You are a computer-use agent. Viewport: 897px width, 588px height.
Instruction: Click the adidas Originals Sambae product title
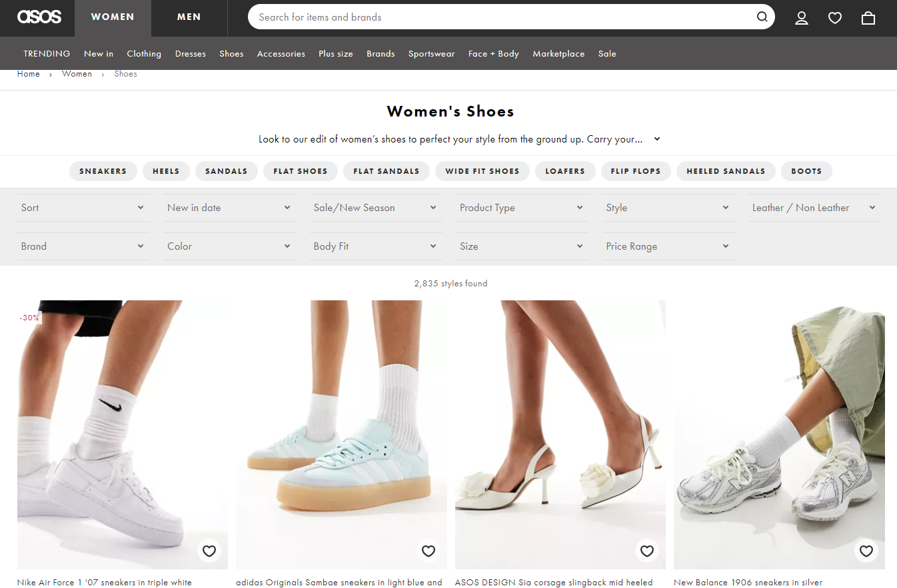coord(339,583)
